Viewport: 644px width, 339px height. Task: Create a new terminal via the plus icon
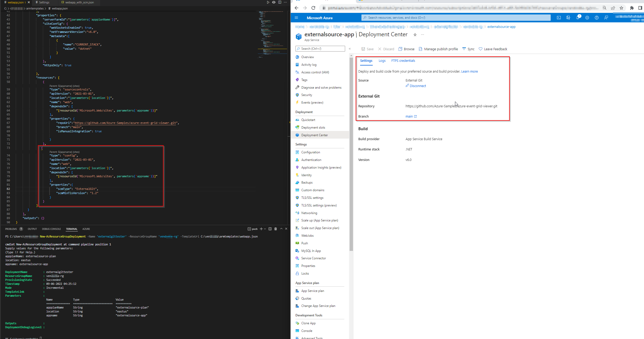pos(261,229)
